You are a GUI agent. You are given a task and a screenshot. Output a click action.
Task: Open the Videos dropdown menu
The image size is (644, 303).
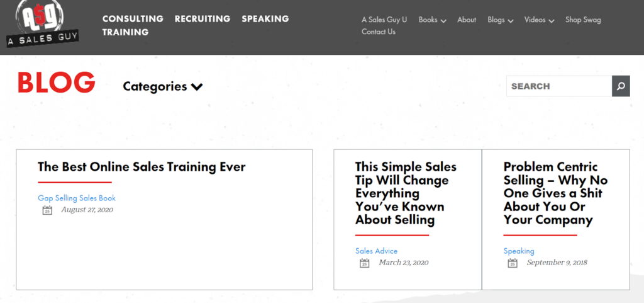539,20
